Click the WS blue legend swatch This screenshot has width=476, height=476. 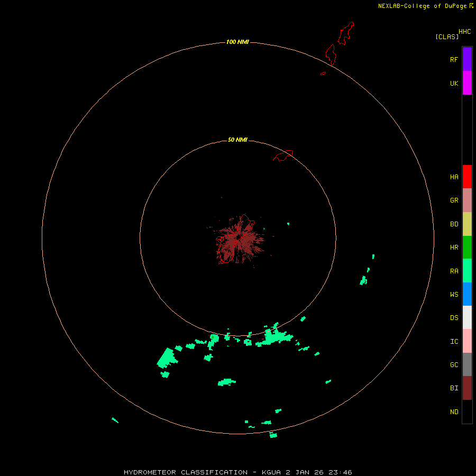[x=467, y=294]
